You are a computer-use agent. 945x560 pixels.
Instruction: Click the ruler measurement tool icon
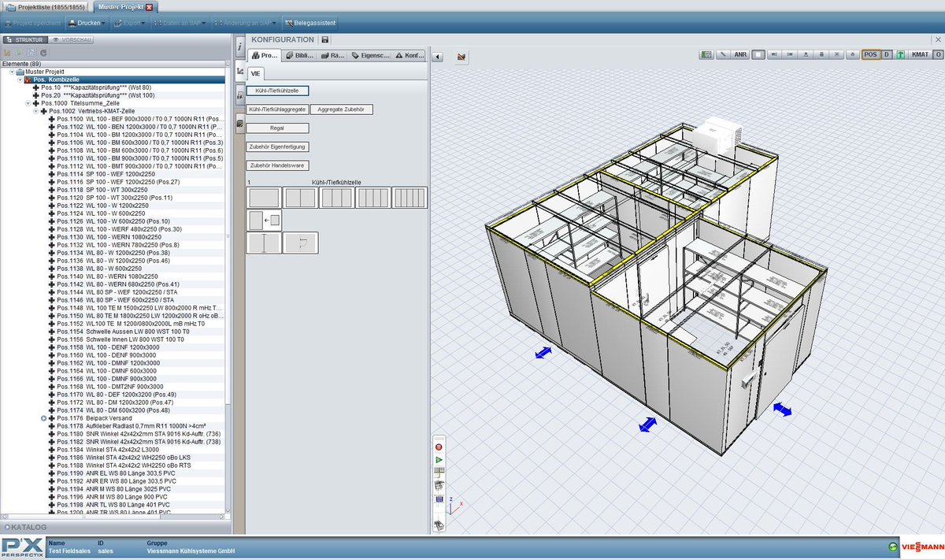pyautogui.click(x=723, y=55)
